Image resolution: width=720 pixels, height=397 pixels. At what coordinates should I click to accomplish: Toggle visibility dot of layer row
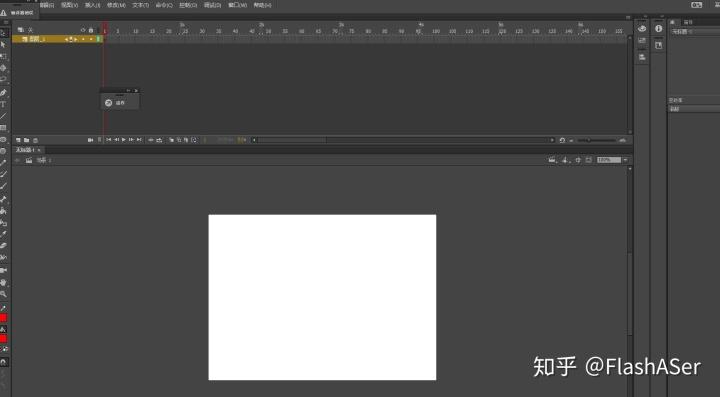point(83,39)
